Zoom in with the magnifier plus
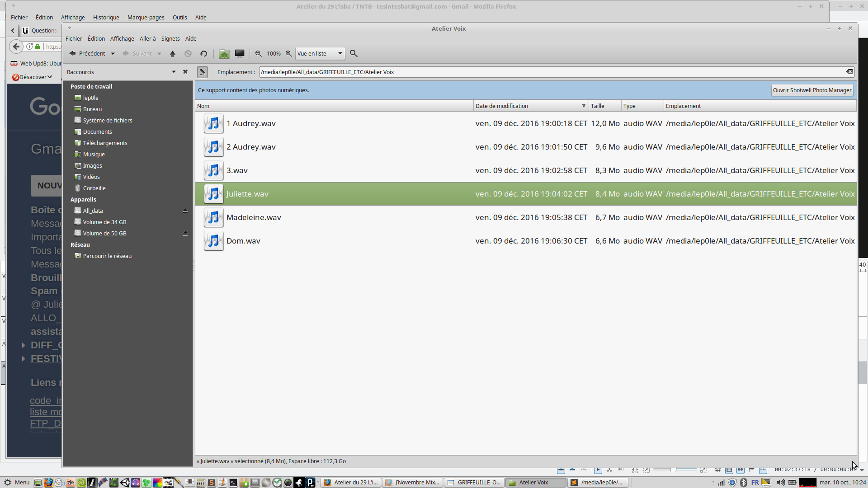This screenshot has height=488, width=868. pyautogui.click(x=288, y=54)
